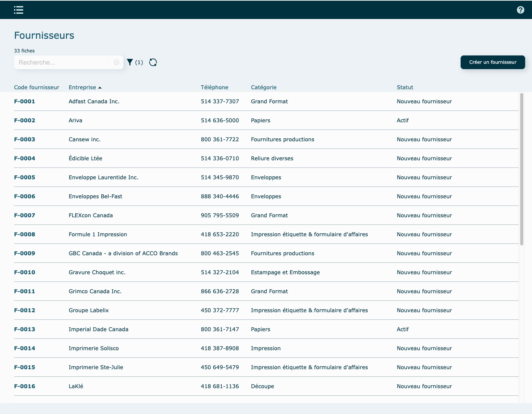Select the Ariva supplier row
Image resolution: width=532 pixels, height=414 pixels.
[x=76, y=120]
